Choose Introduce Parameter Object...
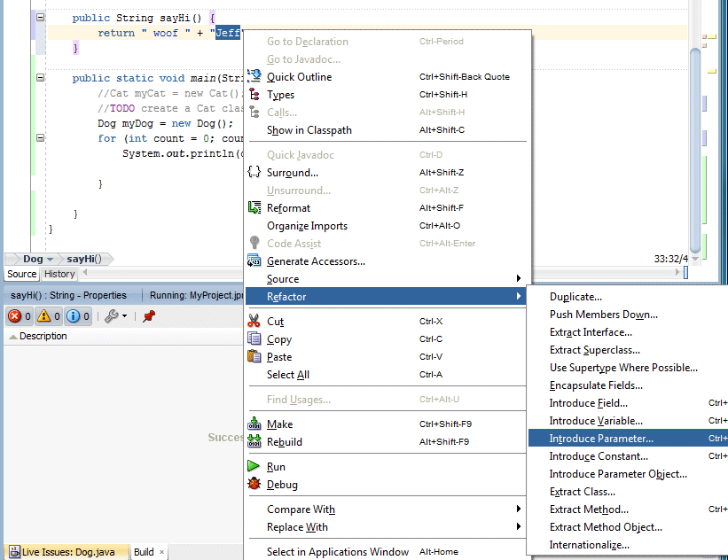Screen dimensions: 728x560 (628, 474)
